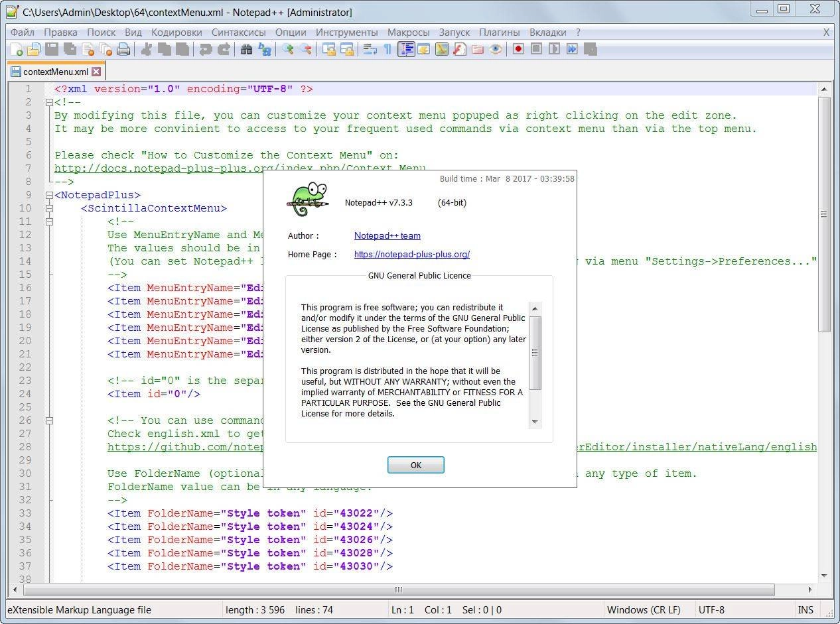
Task: Collapse the comment fold at line 11
Action: pos(49,221)
